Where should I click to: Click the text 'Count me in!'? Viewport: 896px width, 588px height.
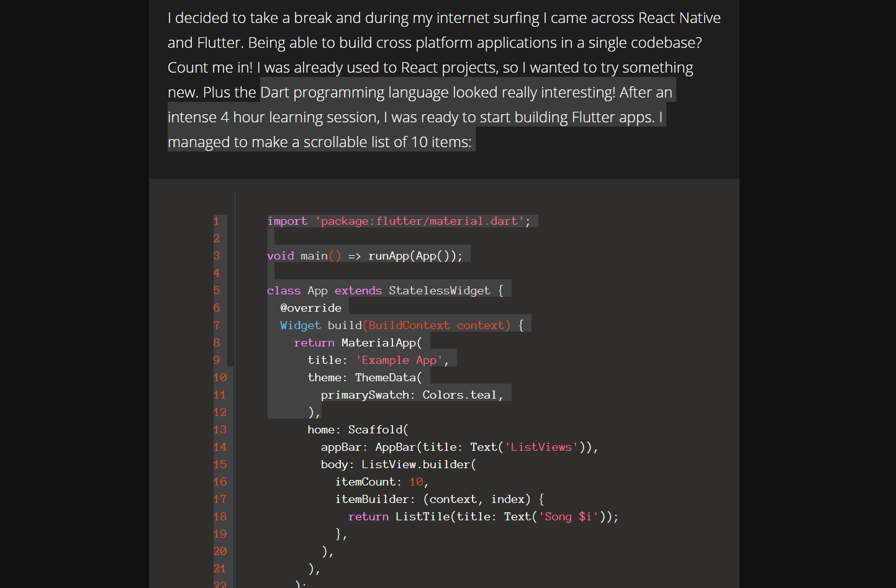point(210,68)
